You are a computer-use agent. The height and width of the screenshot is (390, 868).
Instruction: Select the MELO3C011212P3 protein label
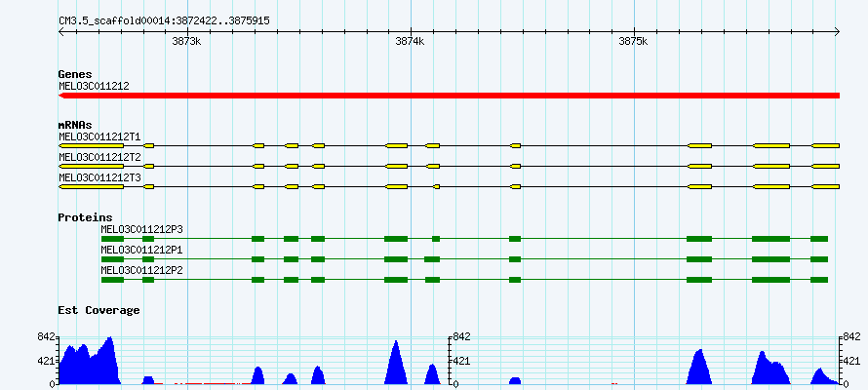point(141,229)
